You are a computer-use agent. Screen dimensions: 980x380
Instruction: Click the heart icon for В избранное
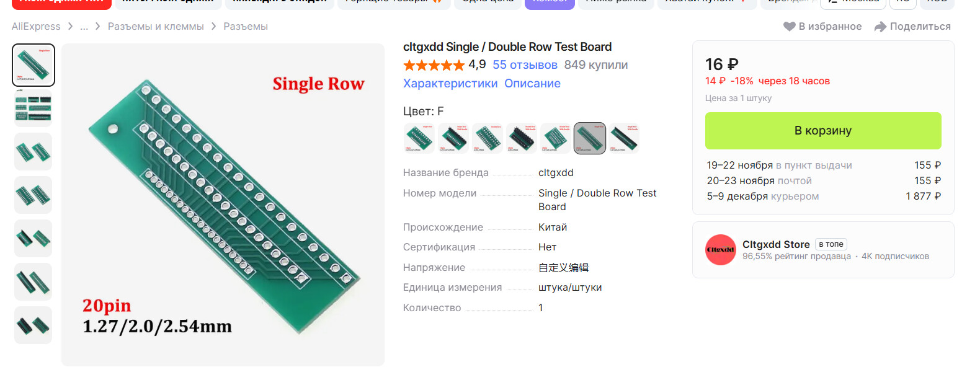coord(789,27)
